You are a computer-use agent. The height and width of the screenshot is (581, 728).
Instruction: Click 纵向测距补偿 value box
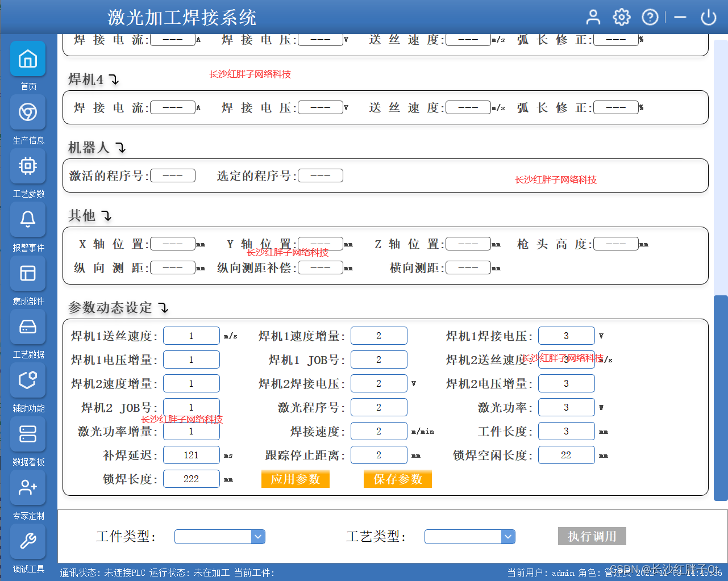coord(321,267)
